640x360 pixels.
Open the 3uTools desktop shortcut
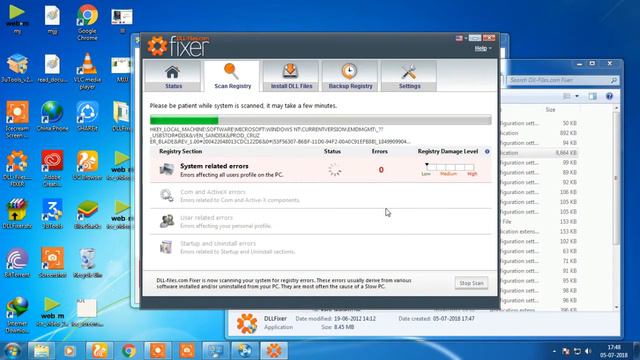[x=52, y=214]
